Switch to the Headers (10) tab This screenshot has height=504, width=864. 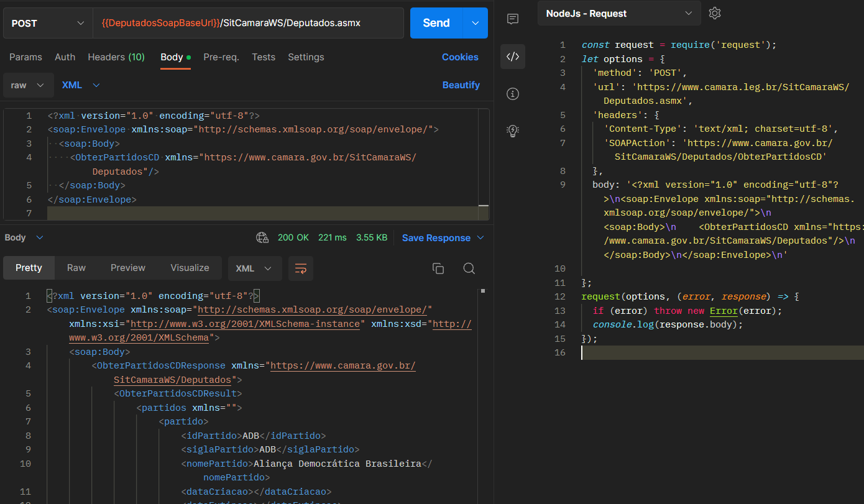[116, 57]
